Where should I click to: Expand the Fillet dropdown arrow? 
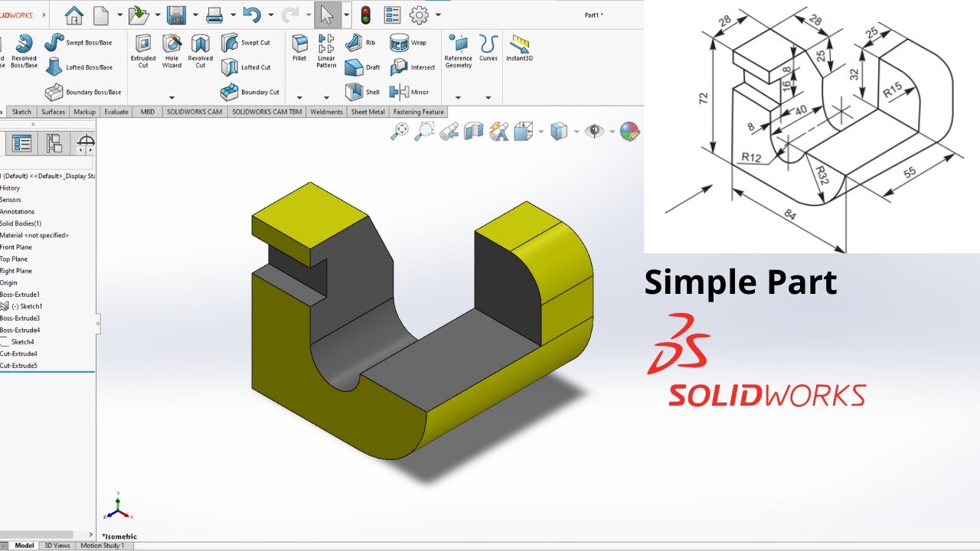point(299,98)
